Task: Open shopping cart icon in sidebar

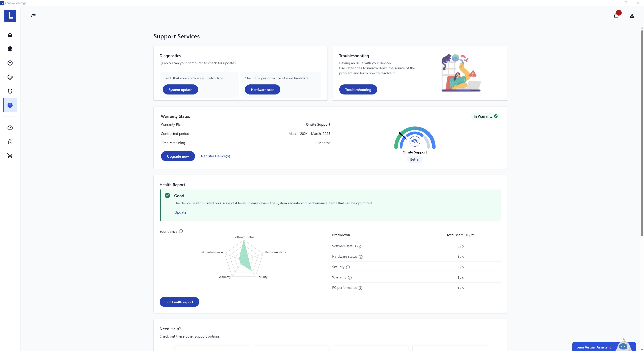Action: click(10, 156)
